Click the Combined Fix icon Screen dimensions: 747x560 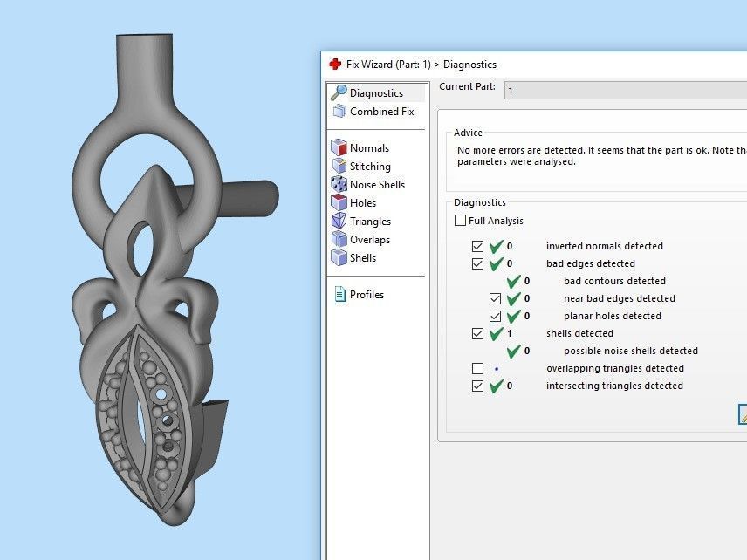[x=339, y=111]
